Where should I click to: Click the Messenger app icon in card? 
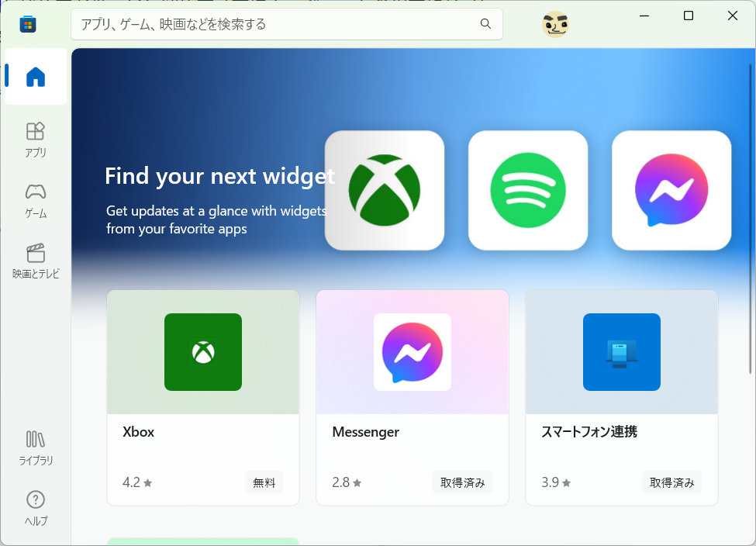[x=413, y=352]
